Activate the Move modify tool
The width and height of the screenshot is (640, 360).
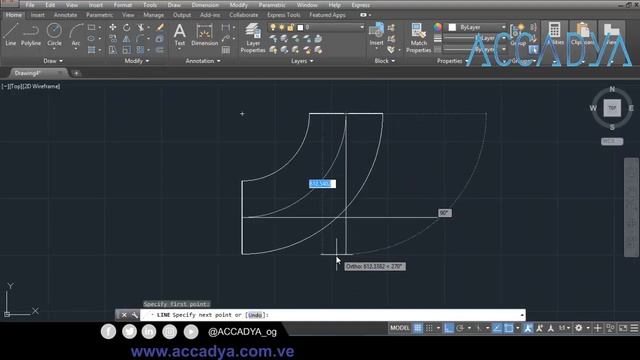click(113, 27)
